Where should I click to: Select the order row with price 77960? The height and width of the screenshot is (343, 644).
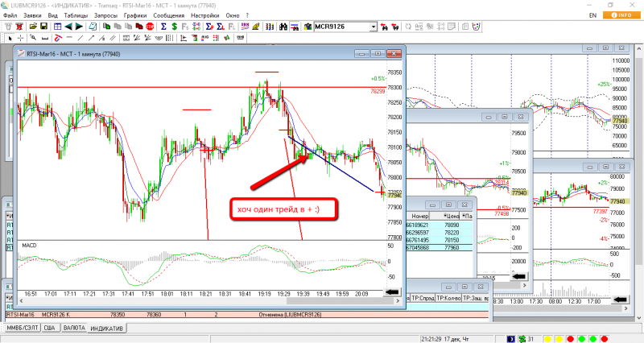click(440, 248)
